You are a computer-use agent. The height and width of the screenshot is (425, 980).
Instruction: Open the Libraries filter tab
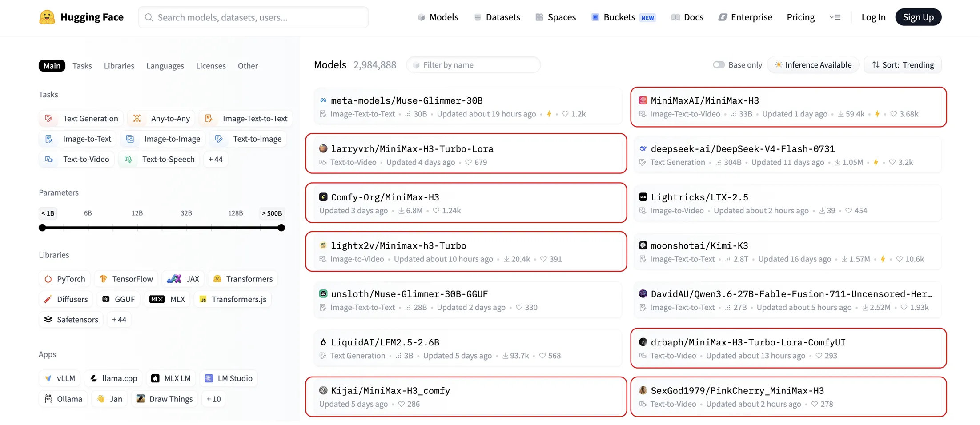[x=119, y=66]
